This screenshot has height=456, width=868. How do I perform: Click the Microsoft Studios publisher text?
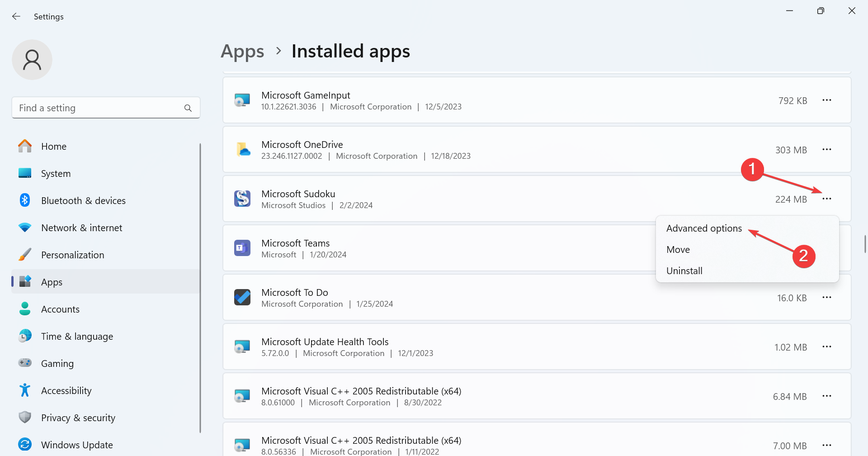tap(293, 205)
